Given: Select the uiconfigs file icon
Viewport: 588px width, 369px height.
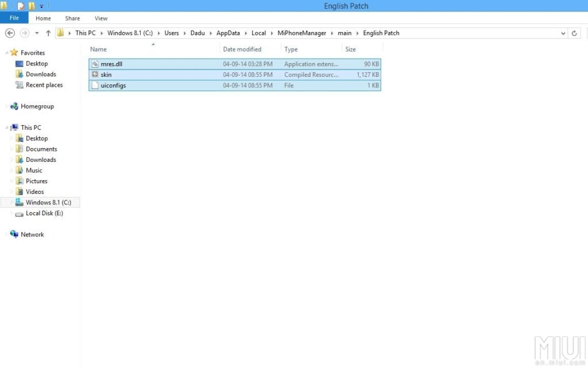Looking at the screenshot, I should coord(95,86).
